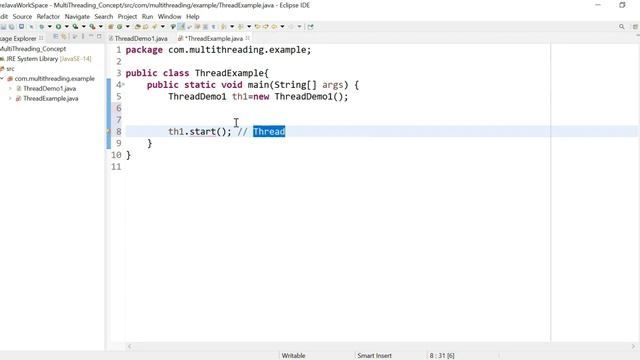Toggle Skip All Breakpoints in the toolbar

[x=31, y=27]
